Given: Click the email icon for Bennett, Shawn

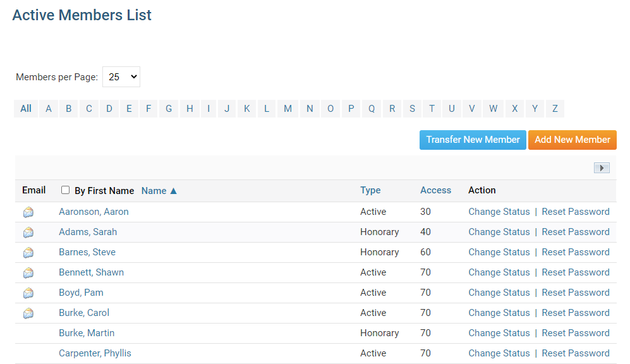Looking at the screenshot, I should (x=28, y=273).
